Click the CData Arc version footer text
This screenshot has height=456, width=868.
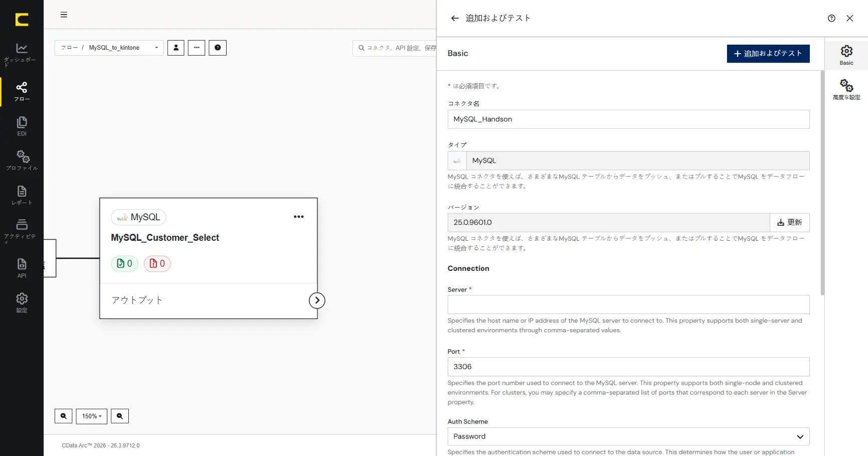(101, 445)
